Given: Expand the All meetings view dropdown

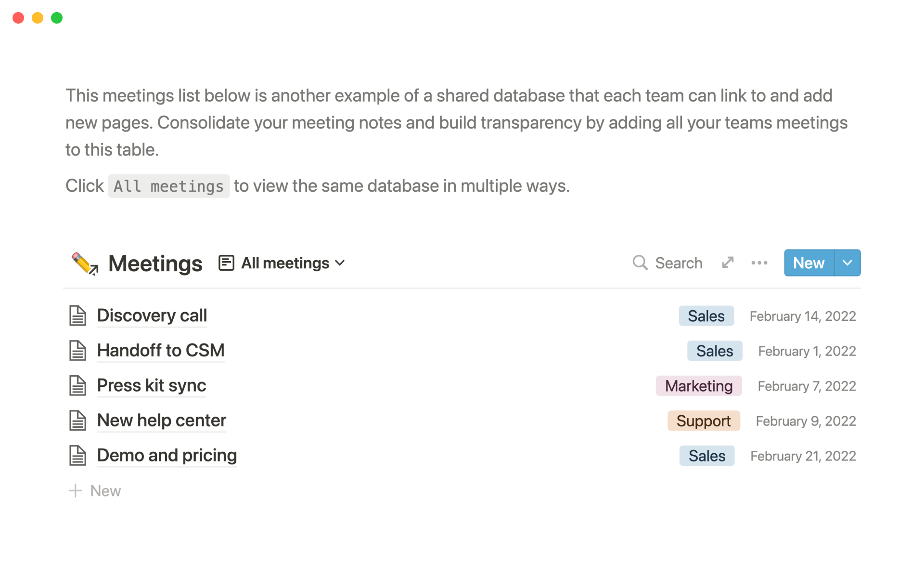Looking at the screenshot, I should [x=340, y=263].
